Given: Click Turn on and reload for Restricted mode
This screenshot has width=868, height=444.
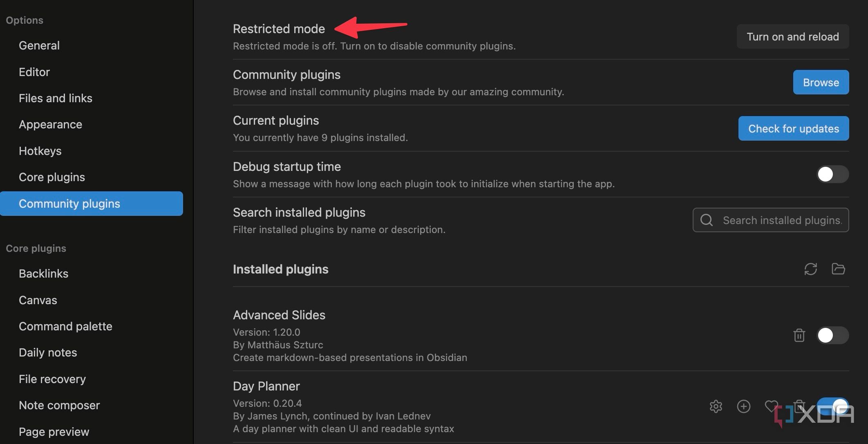Looking at the screenshot, I should click(x=792, y=36).
